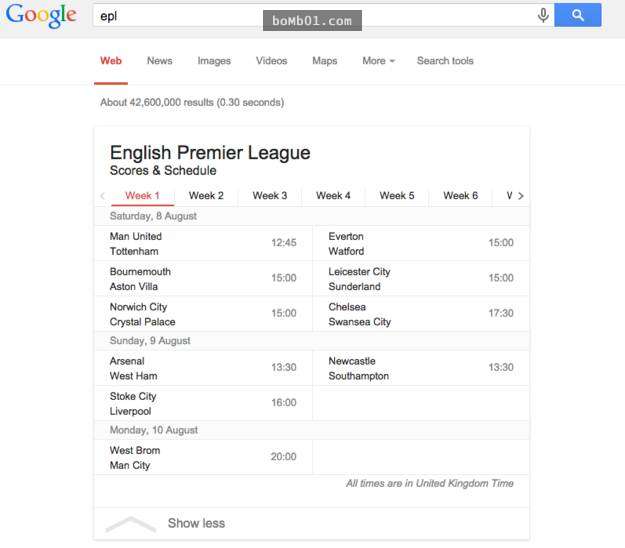
Task: Click the Aston Villa team name
Action: tap(134, 287)
